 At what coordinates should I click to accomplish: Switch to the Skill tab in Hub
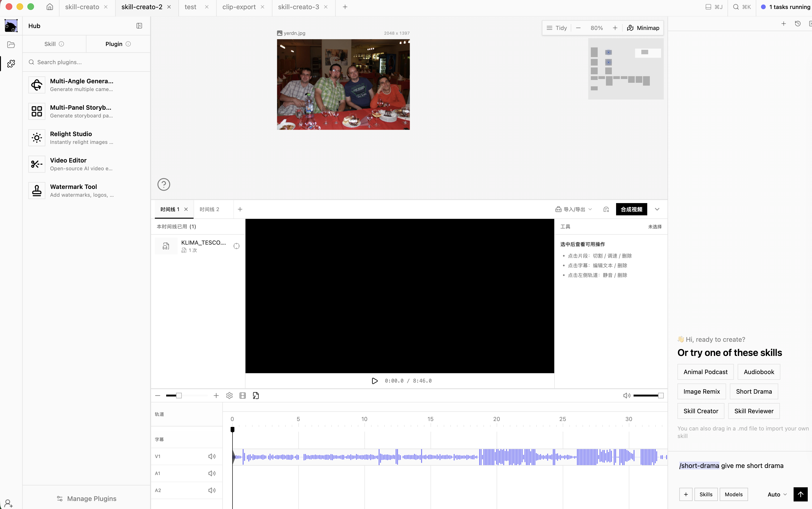tap(54, 44)
